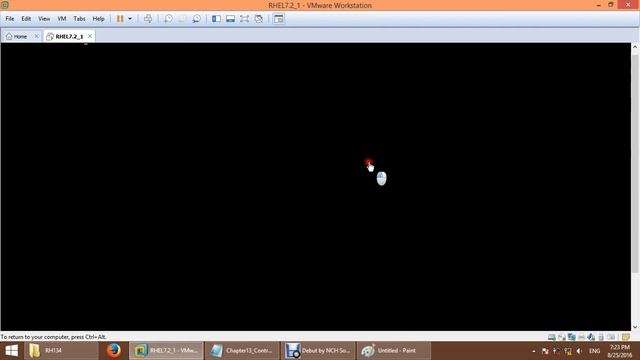The height and width of the screenshot is (360, 640).
Task: Switch to Untitled - Paint in taskbar
Action: 394,351
